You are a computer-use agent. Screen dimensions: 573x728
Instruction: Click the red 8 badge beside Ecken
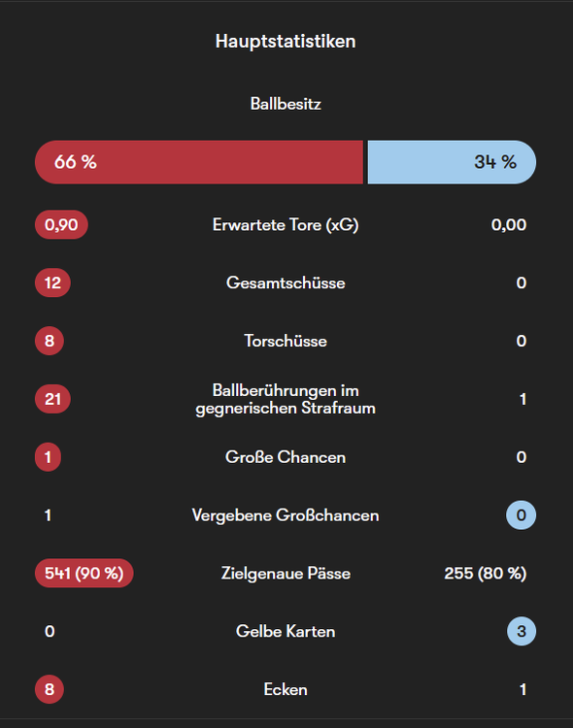coord(50,689)
